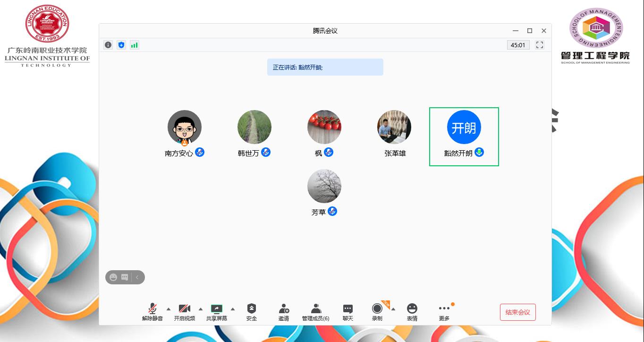
Task: Expand share options arrow beside 共享屏幕
Action: (233, 309)
